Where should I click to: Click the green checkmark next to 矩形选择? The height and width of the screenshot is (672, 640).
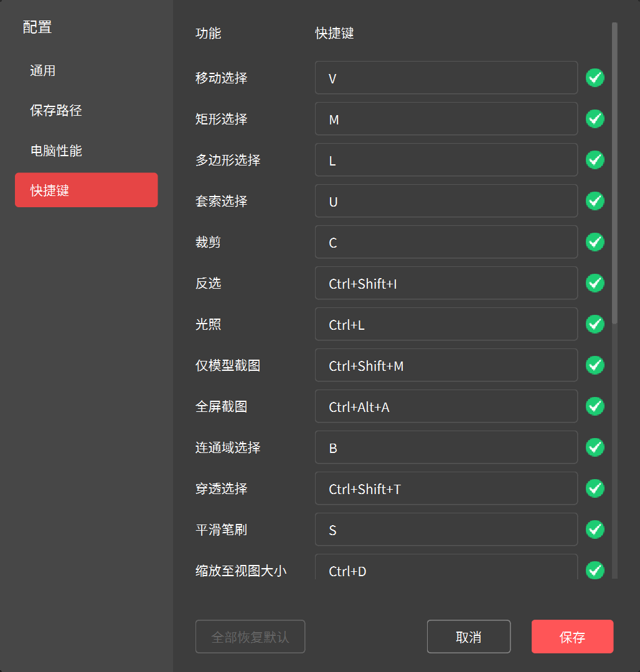pyautogui.click(x=595, y=119)
